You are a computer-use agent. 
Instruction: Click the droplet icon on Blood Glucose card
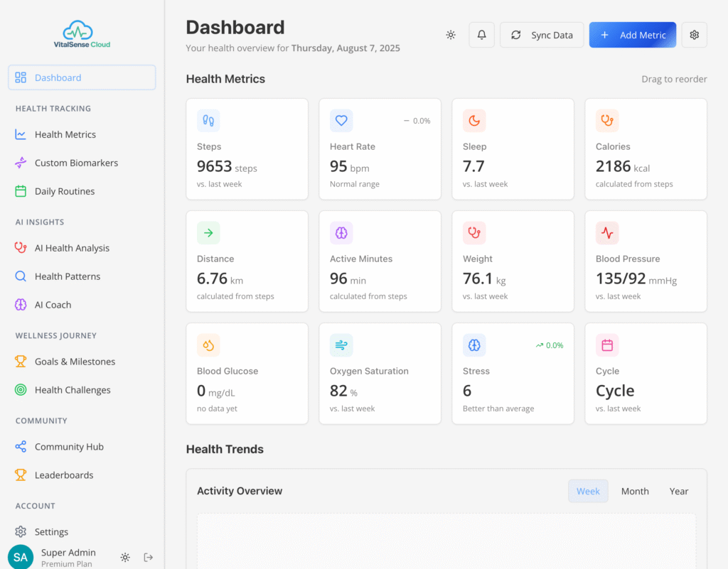point(208,345)
